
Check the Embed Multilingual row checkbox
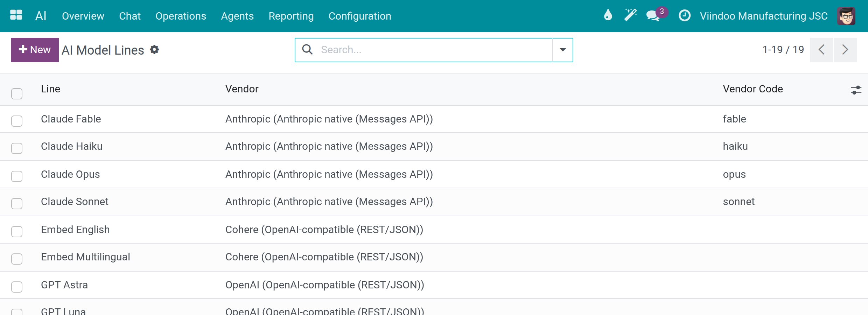pyautogui.click(x=17, y=259)
